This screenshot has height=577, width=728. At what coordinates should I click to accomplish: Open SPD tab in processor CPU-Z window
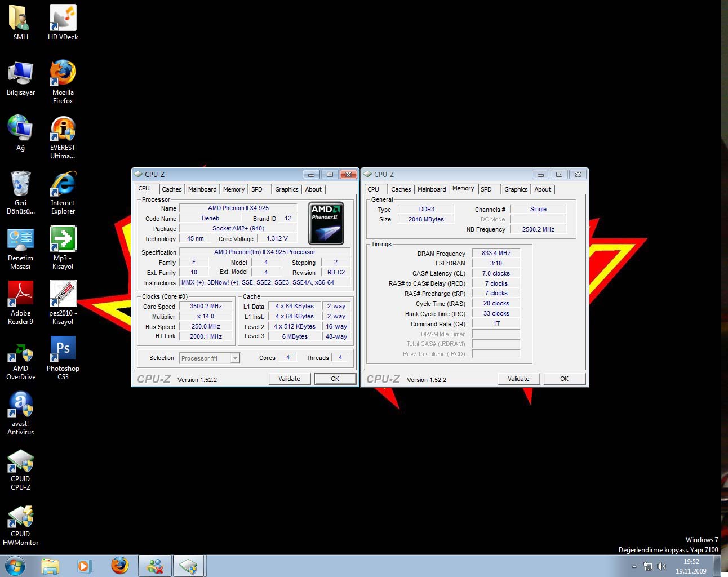point(257,189)
